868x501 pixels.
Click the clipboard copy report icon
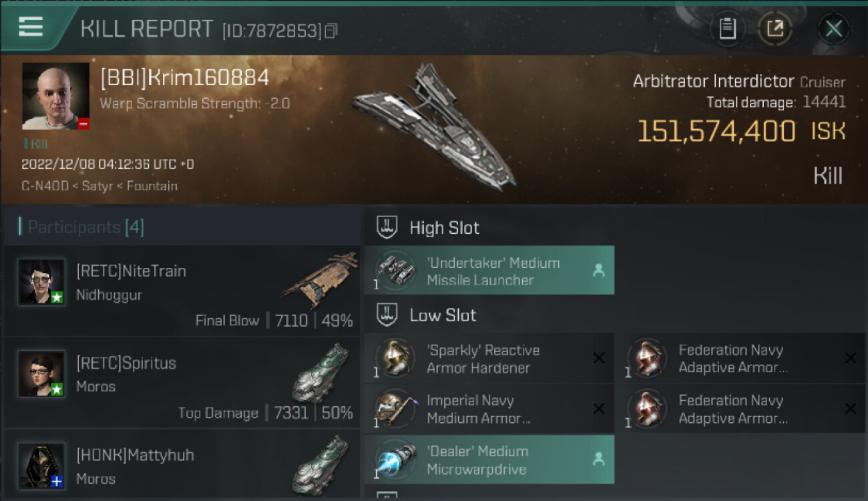(x=727, y=29)
